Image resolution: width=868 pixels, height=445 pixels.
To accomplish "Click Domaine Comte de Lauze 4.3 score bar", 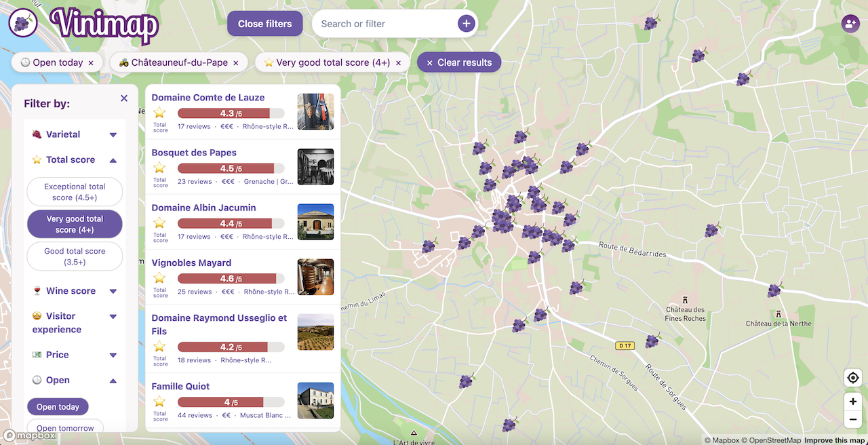I will click(x=231, y=113).
